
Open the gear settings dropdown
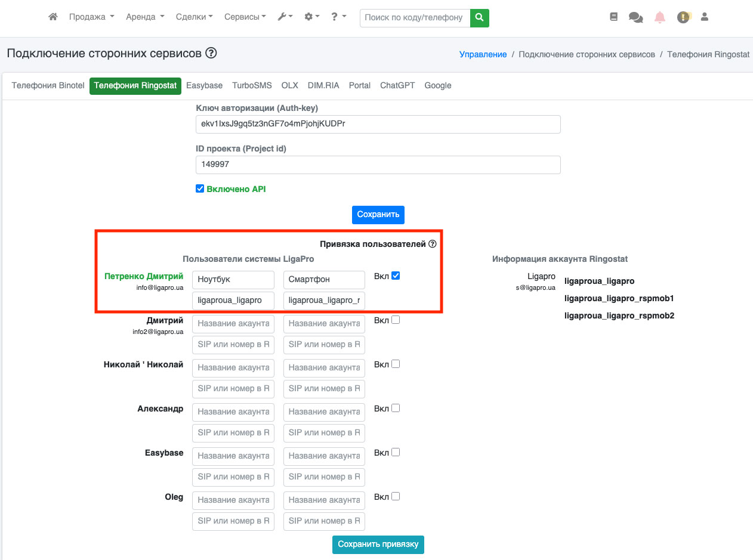click(x=312, y=17)
